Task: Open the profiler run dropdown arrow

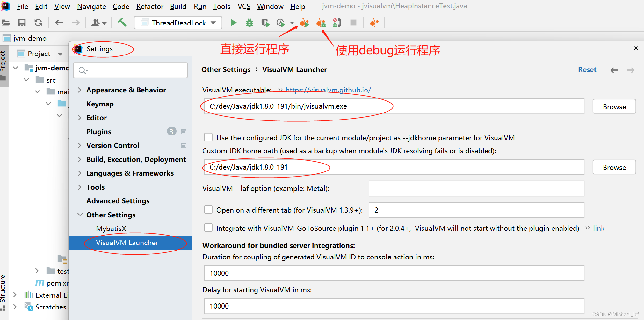Action: pos(292,23)
